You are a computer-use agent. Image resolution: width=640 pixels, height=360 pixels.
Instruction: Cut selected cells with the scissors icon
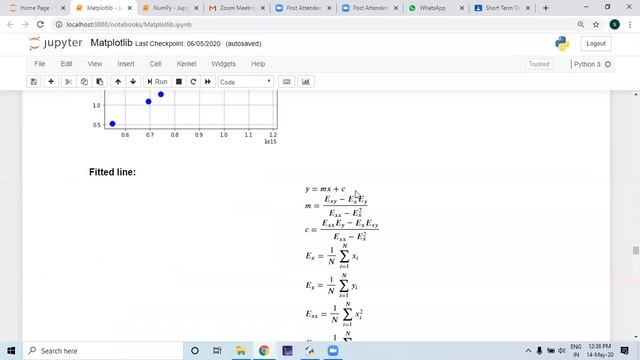[x=69, y=82]
